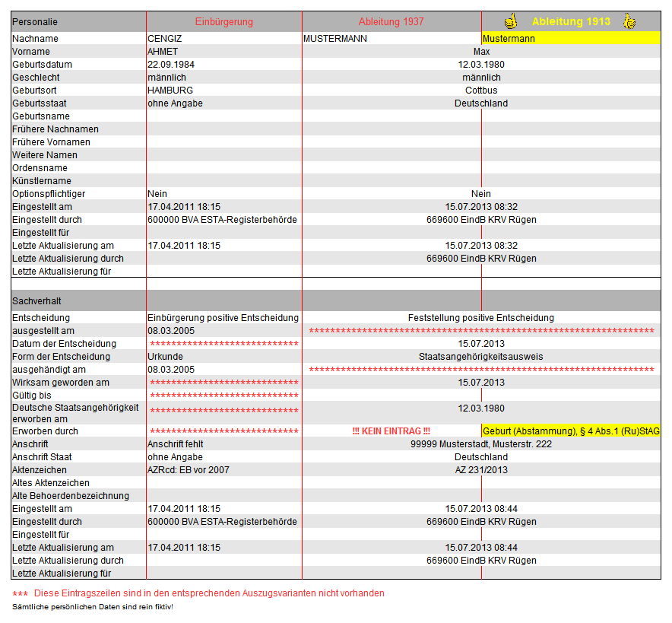Viewport: 672px width, 623px height.
Task: Click the Weitere Namen row label
Action: (45, 154)
